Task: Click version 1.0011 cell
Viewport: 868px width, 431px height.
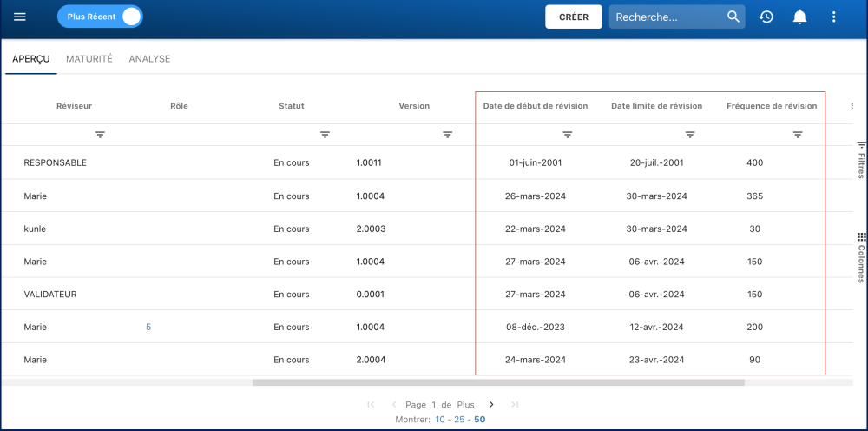Action: click(x=369, y=162)
